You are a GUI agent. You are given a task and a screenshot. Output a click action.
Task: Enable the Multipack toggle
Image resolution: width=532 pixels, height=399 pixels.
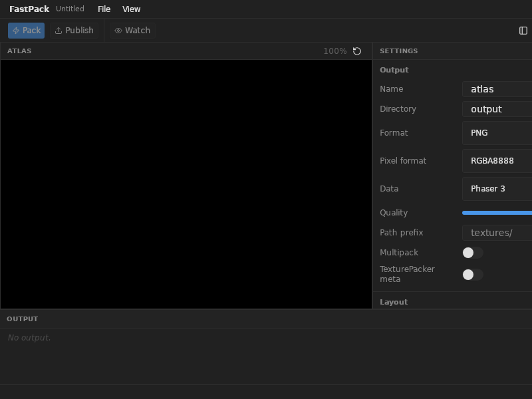(473, 253)
